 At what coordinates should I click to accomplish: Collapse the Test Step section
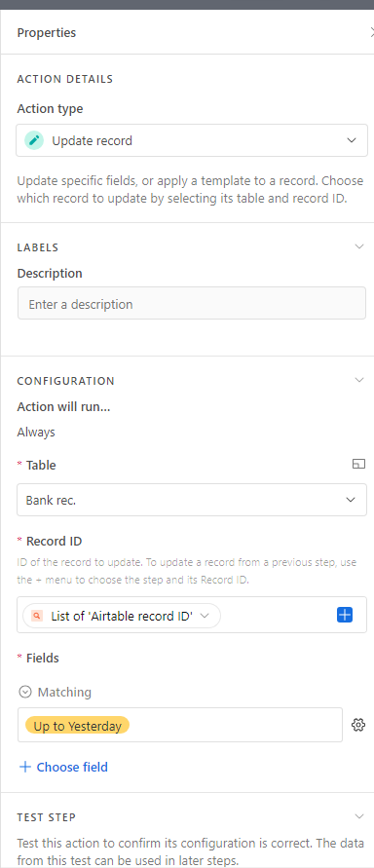click(x=359, y=816)
